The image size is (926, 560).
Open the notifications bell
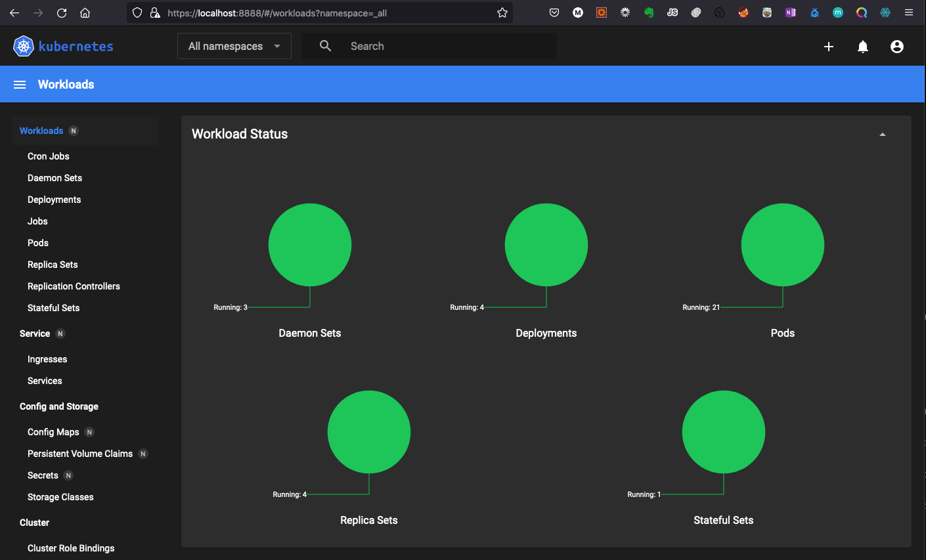click(x=863, y=47)
